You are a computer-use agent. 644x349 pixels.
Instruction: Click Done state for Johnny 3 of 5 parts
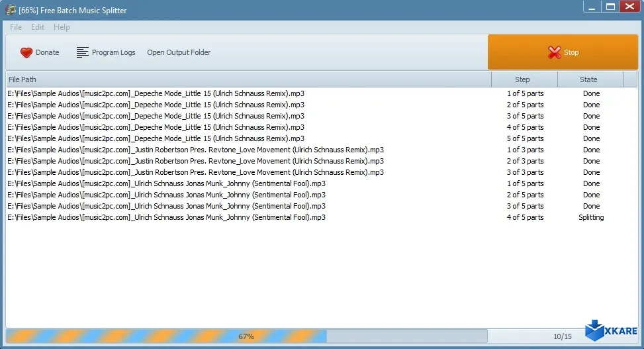[591, 206]
